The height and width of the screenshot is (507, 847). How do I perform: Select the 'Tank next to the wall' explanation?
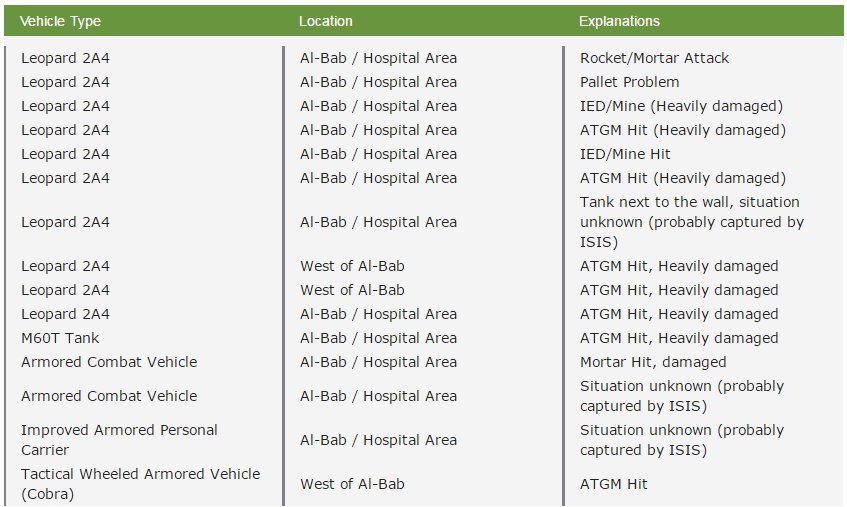(691, 222)
